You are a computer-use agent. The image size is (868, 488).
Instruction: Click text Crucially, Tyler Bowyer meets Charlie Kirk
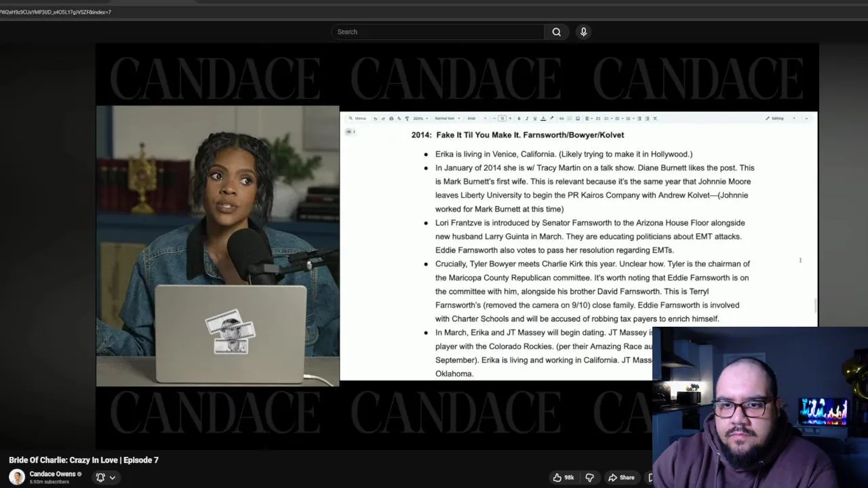pyautogui.click(x=593, y=291)
